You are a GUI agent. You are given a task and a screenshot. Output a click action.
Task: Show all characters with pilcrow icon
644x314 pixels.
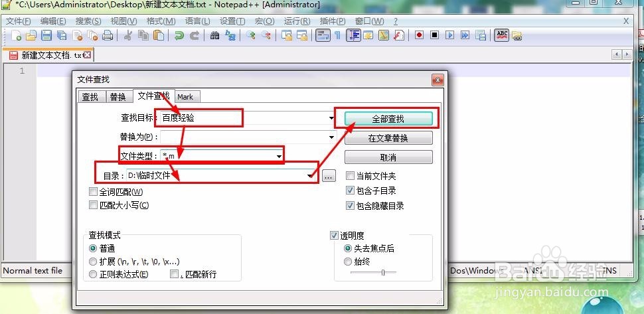pyautogui.click(x=338, y=36)
